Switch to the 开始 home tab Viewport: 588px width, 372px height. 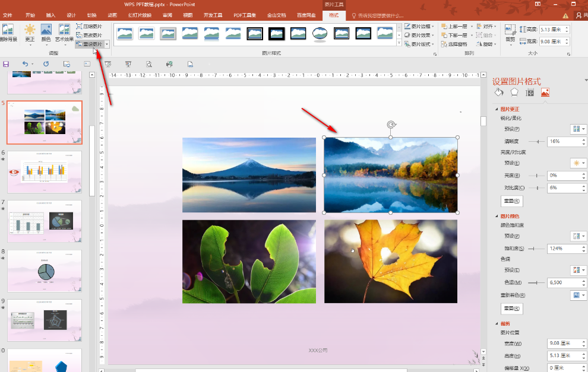pyautogui.click(x=30, y=15)
